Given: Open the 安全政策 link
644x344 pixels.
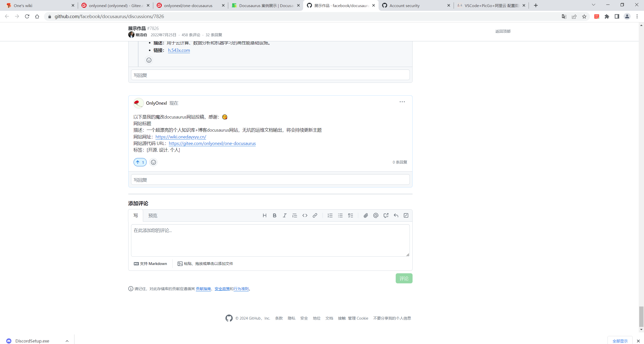Looking at the screenshot, I should (x=222, y=289).
